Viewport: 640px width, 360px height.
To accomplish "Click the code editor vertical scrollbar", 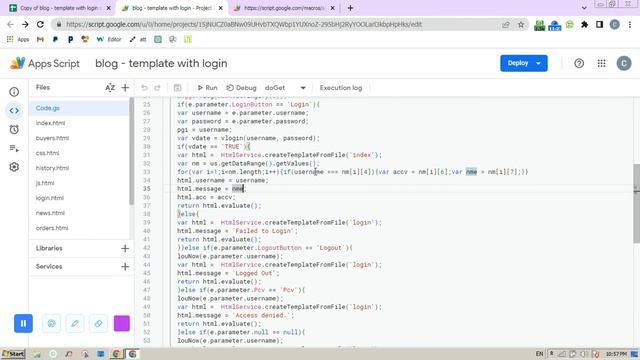I will pyautogui.click(x=636, y=203).
